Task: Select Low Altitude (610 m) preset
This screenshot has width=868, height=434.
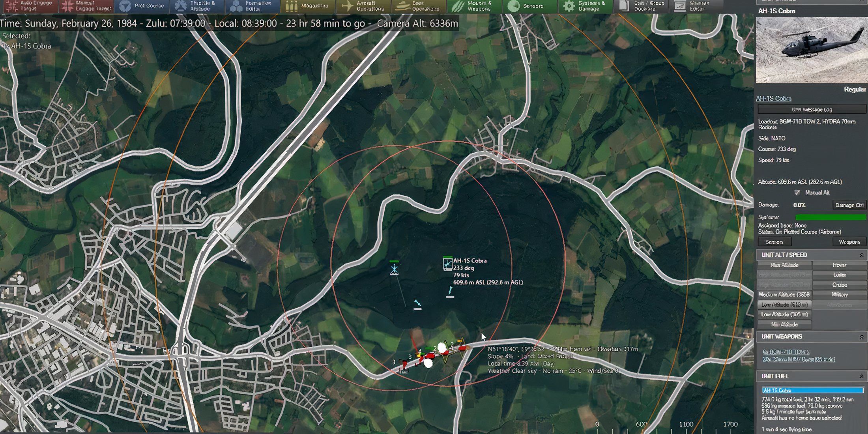Action: coord(784,305)
